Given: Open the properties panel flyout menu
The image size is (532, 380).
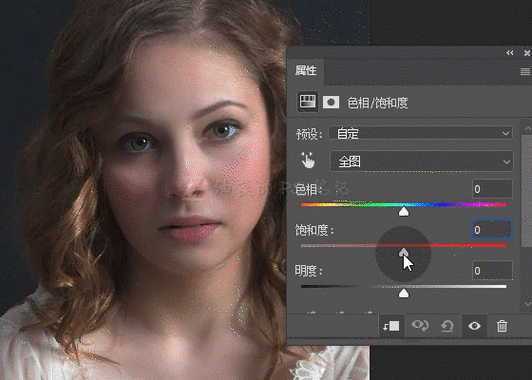Looking at the screenshot, I should coord(525,71).
